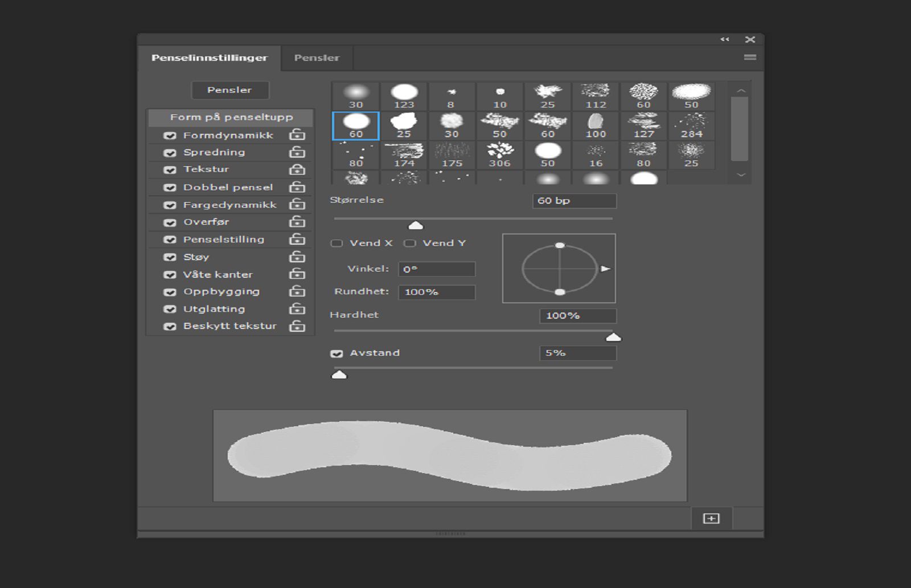
Task: Choose the 175 grass brush tip
Action: 452,155
